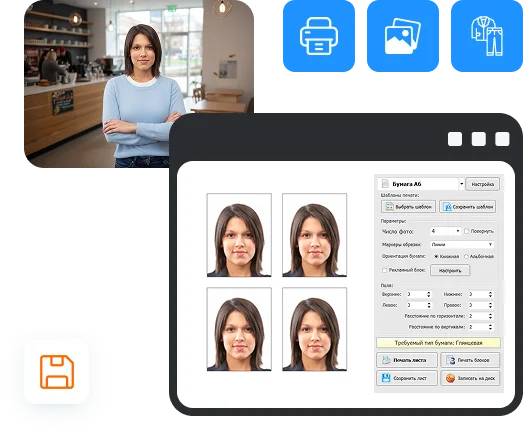Click Печать блоков print blocks button
Screen dimensions: 523x434
tap(470, 360)
